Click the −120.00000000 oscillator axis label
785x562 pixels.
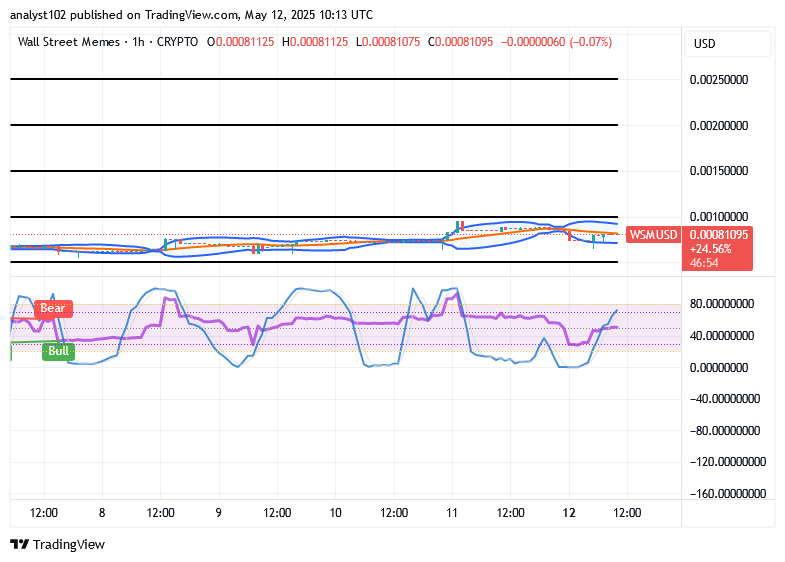728,462
